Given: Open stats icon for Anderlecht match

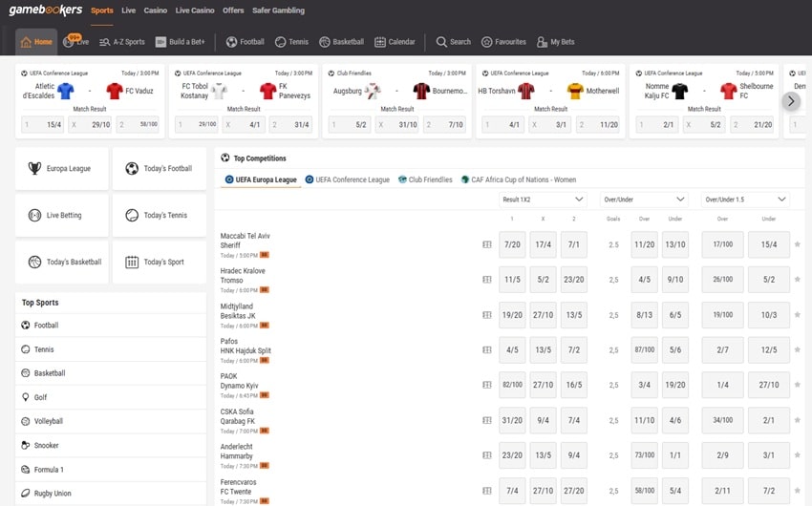Looking at the screenshot, I should coord(487,455).
